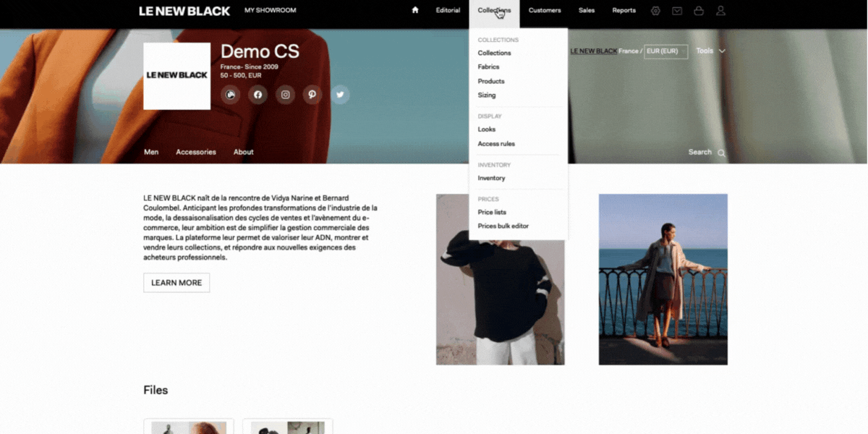Viewport: 868px width, 434px height.
Task: Open the first file thumbnail under Files
Action: (x=189, y=426)
